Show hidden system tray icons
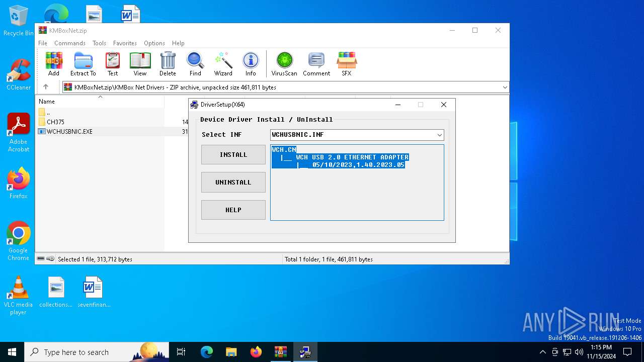The width and height of the screenshot is (644, 362). [542, 352]
